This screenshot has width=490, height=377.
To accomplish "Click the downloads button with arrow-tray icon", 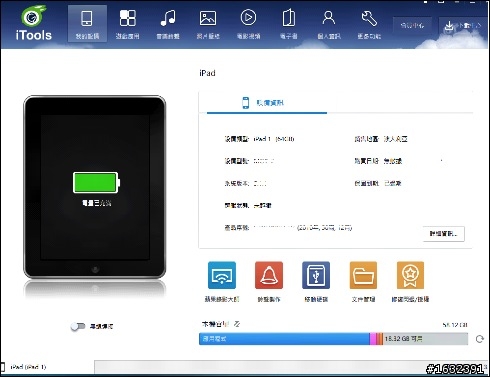I will (x=463, y=26).
